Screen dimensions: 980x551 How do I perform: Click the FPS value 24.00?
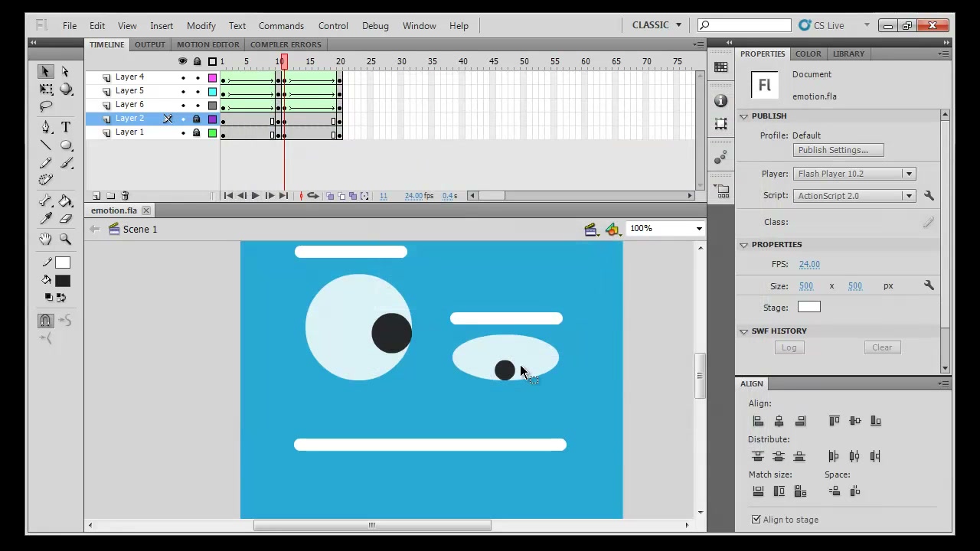tap(809, 264)
